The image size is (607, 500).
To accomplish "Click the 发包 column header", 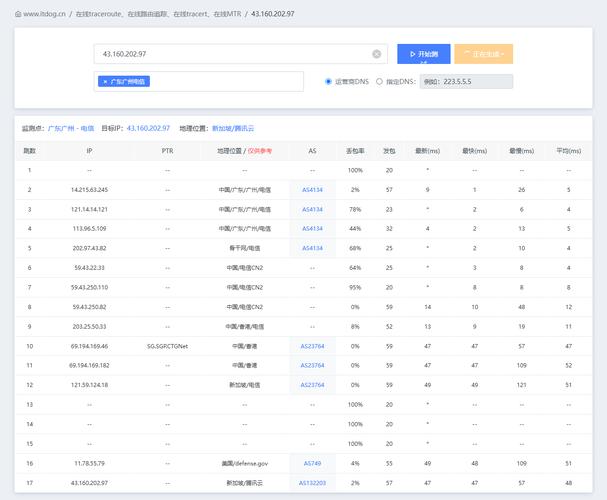I will 389,151.
